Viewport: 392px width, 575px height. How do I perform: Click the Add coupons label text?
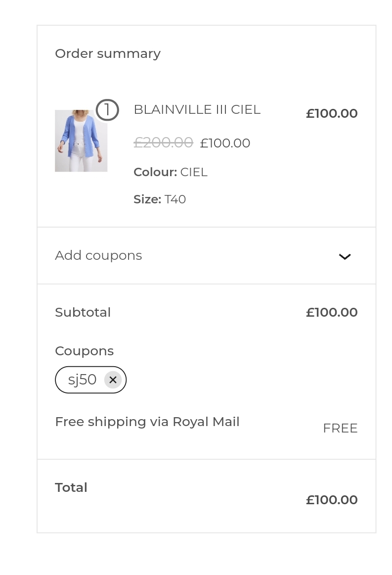click(98, 255)
